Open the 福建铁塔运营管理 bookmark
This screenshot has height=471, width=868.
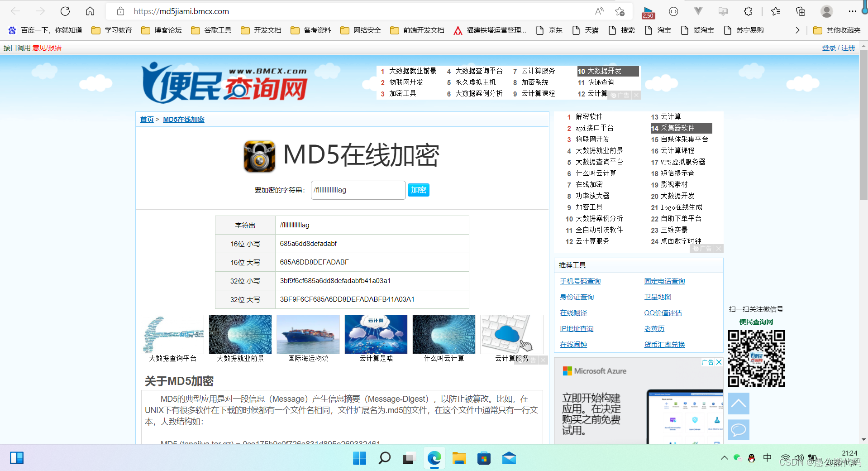click(x=490, y=30)
